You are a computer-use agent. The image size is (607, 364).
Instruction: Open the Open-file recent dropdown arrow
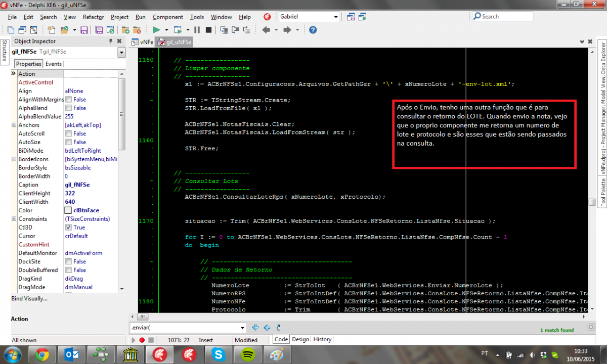pyautogui.click(x=75, y=30)
